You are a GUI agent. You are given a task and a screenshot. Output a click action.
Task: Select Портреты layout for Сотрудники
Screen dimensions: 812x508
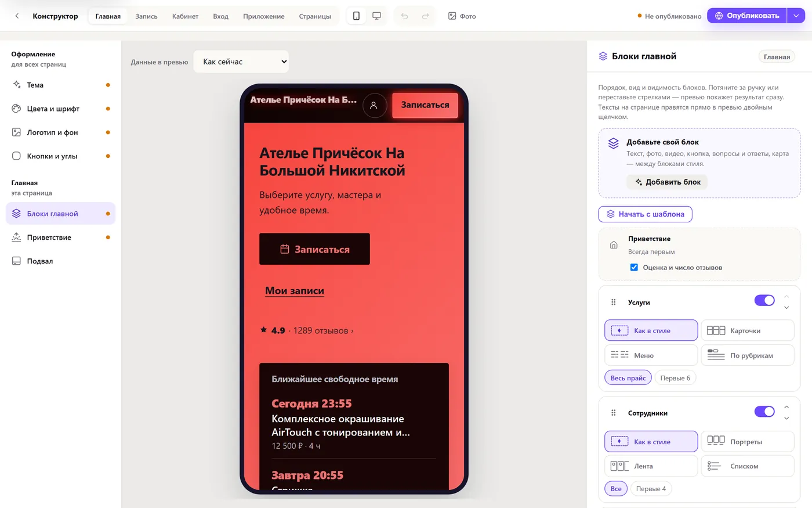[x=747, y=441]
